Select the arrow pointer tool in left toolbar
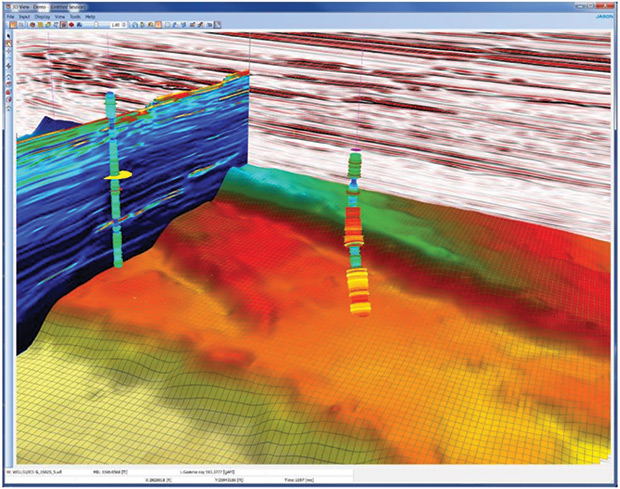Viewport: 620px width, 489px height. (x=8, y=35)
